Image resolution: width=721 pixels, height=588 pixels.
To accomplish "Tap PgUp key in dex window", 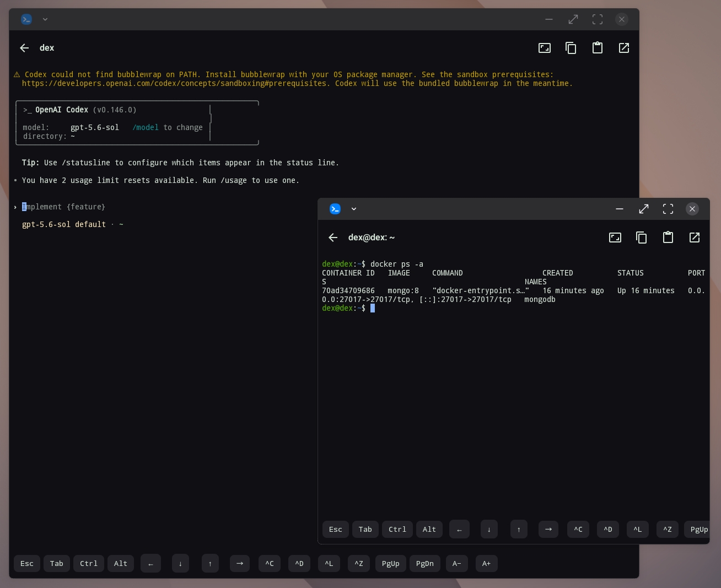I will [x=391, y=564].
